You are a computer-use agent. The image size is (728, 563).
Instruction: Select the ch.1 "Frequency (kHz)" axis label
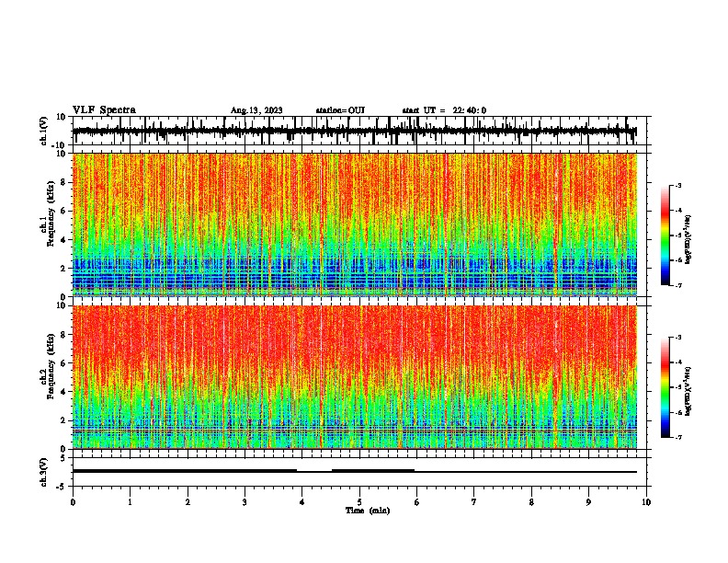pos(51,213)
